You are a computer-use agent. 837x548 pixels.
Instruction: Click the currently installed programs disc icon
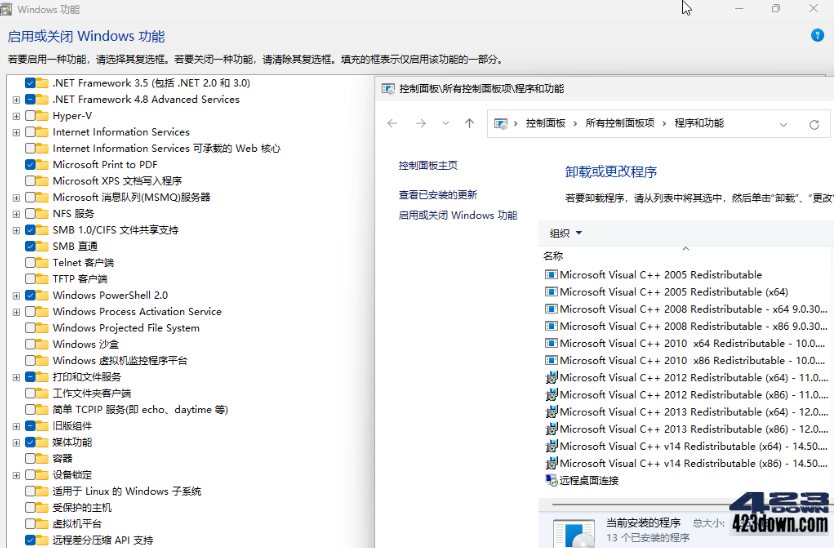point(574,535)
